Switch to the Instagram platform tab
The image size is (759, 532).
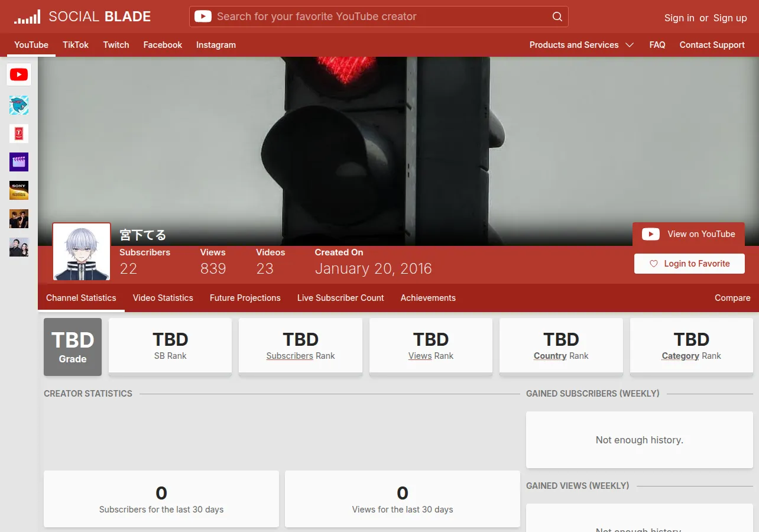point(216,45)
